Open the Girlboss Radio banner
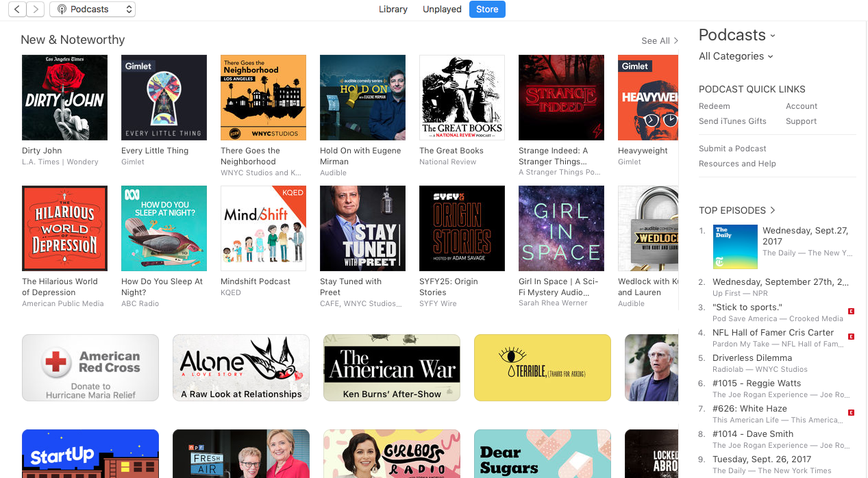This screenshot has width=868, height=478. coord(392,453)
